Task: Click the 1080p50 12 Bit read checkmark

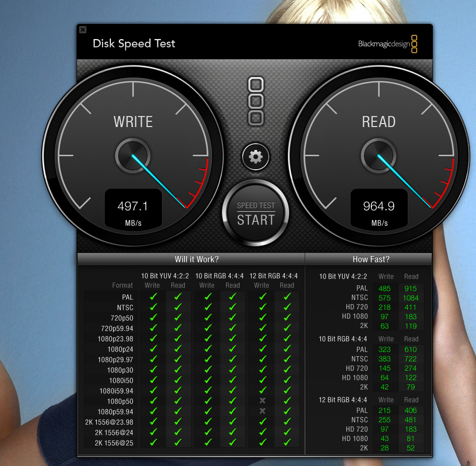Action: (287, 401)
